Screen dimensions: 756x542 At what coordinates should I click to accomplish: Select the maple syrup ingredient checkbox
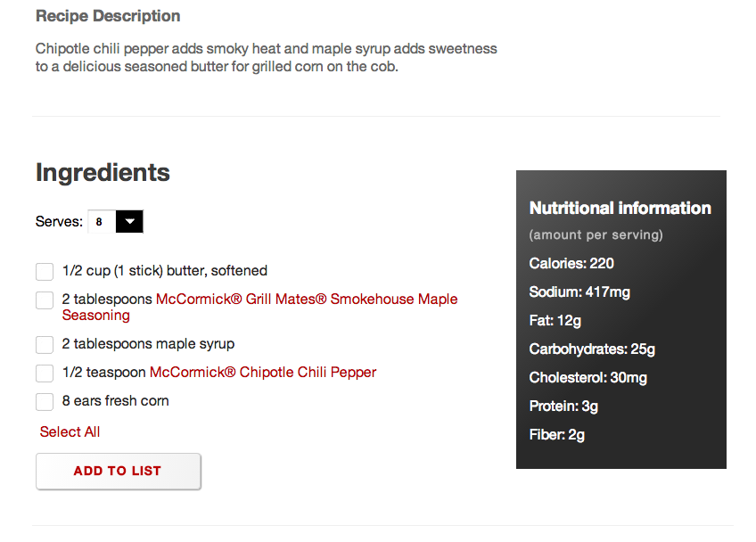[45, 345]
